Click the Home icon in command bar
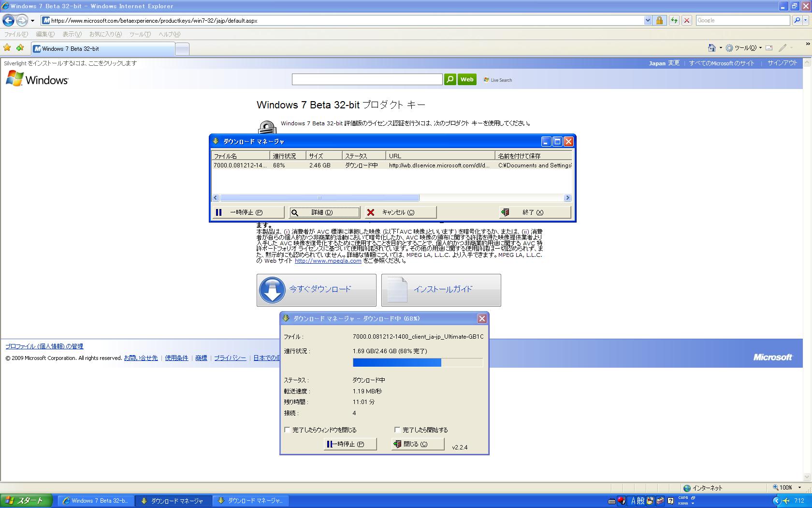812x508 pixels. coord(712,48)
